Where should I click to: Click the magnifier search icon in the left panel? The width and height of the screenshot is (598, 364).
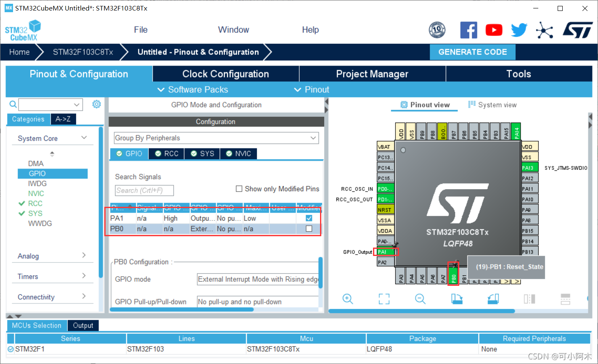click(13, 104)
